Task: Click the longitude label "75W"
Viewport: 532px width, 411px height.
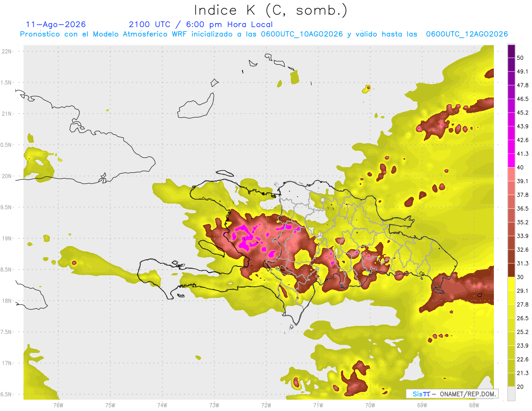Action: click(x=110, y=405)
